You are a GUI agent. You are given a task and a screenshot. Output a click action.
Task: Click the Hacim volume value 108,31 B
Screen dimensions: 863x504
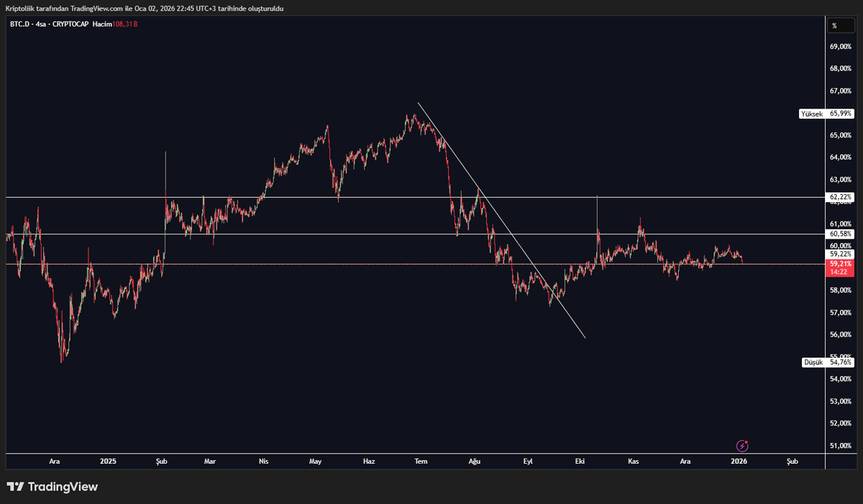point(125,24)
